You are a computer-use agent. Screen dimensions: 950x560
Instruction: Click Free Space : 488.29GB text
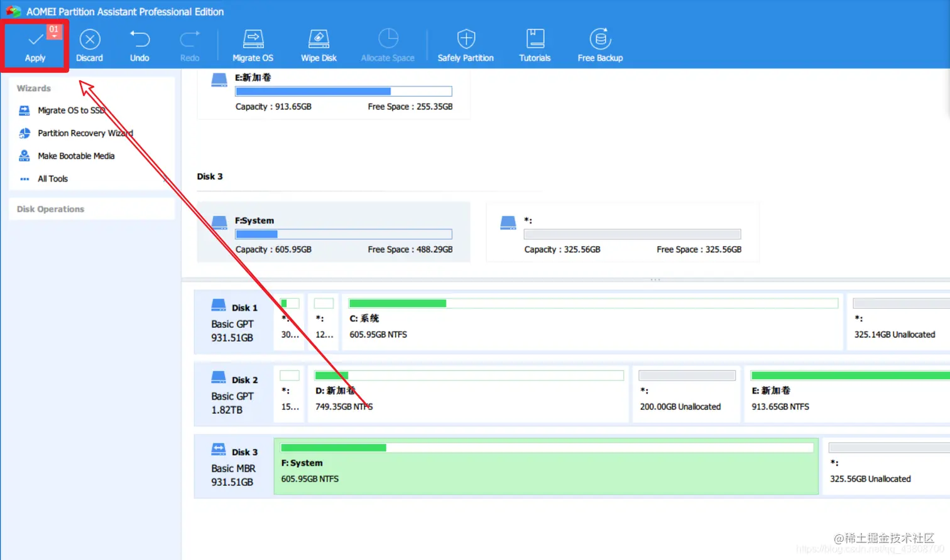point(410,249)
